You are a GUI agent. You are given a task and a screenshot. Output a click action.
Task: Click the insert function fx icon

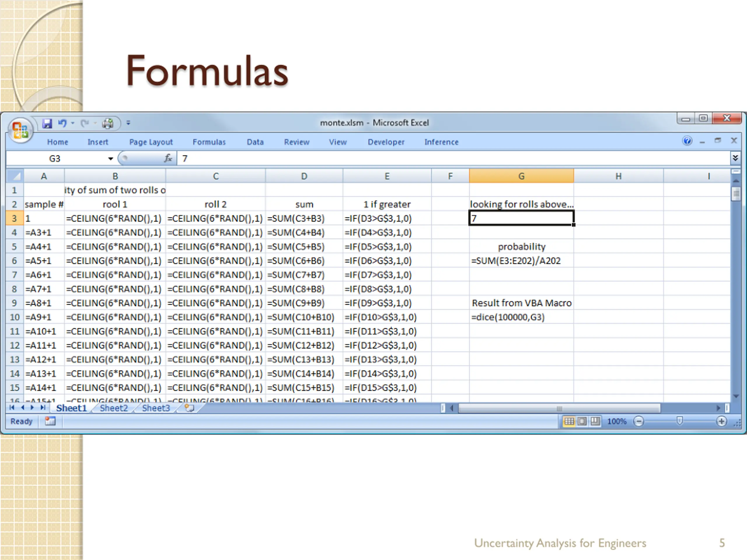[168, 158]
